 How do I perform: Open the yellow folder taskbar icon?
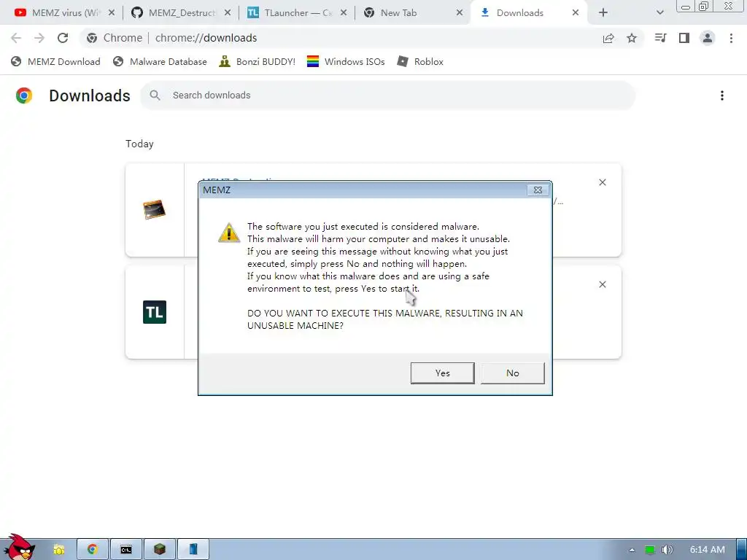click(x=59, y=550)
